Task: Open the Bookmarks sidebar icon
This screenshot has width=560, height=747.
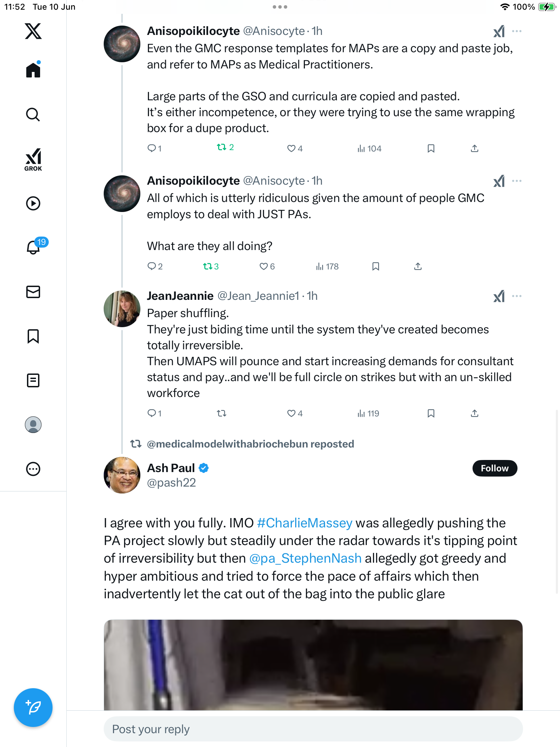Action: [x=33, y=336]
